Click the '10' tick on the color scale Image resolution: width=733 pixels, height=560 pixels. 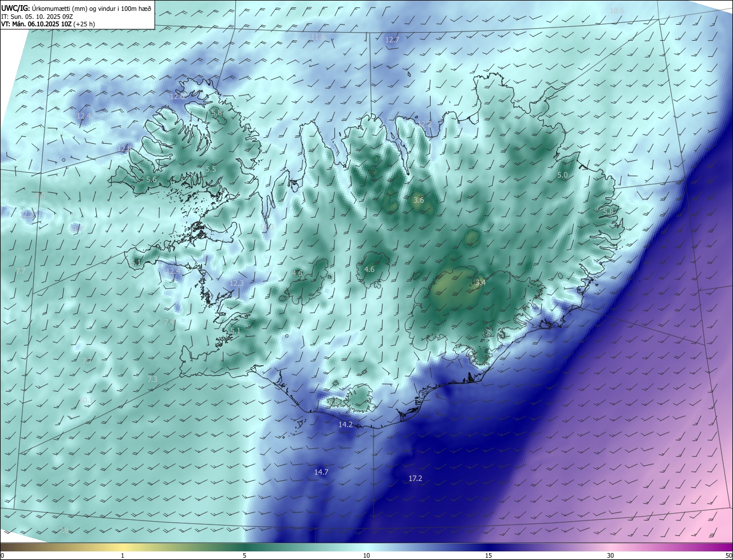(366, 556)
